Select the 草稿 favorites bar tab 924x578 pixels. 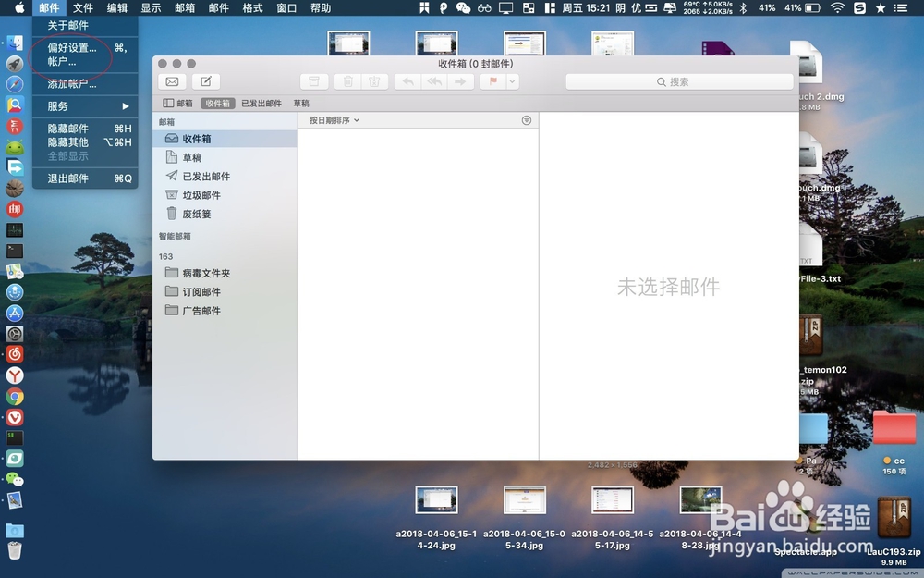click(301, 104)
